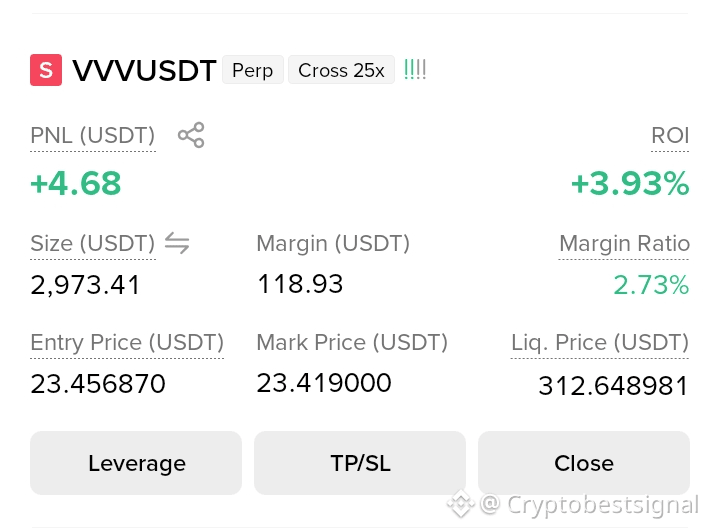This screenshot has height=529, width=706.
Task: Click the Margin Ratio label
Action: pos(624,244)
